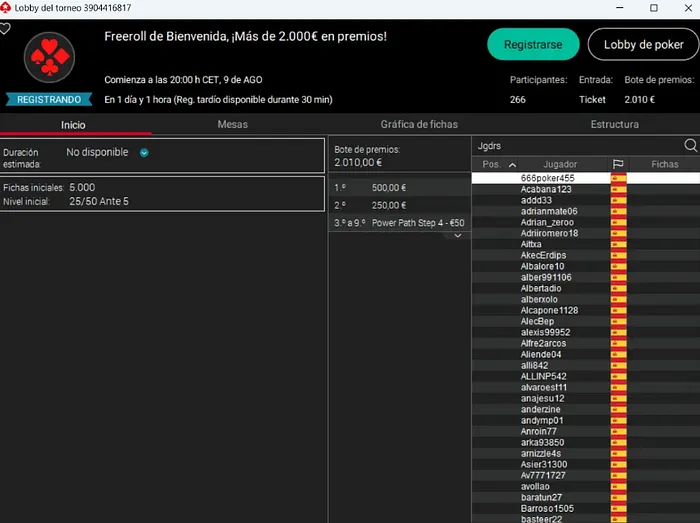Screen dimensions: 700x523
Task: Sort by Pos. column ascending arrow
Action: click(x=512, y=165)
